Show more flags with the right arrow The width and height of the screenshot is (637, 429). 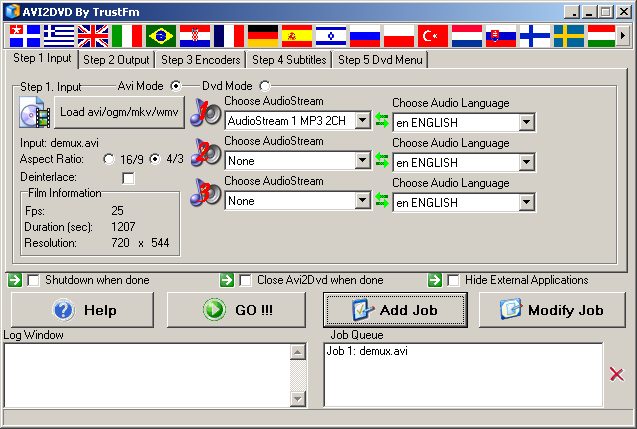tap(622, 36)
